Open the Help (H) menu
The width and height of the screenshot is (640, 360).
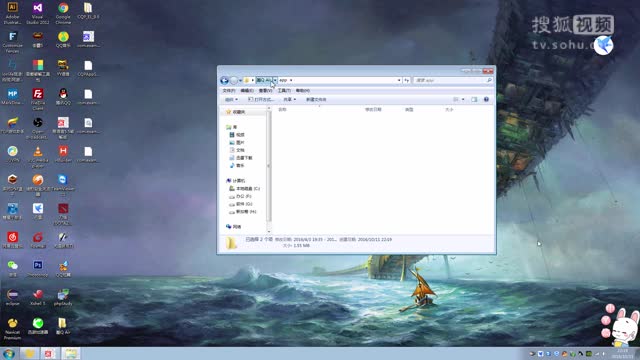pyautogui.click(x=302, y=91)
